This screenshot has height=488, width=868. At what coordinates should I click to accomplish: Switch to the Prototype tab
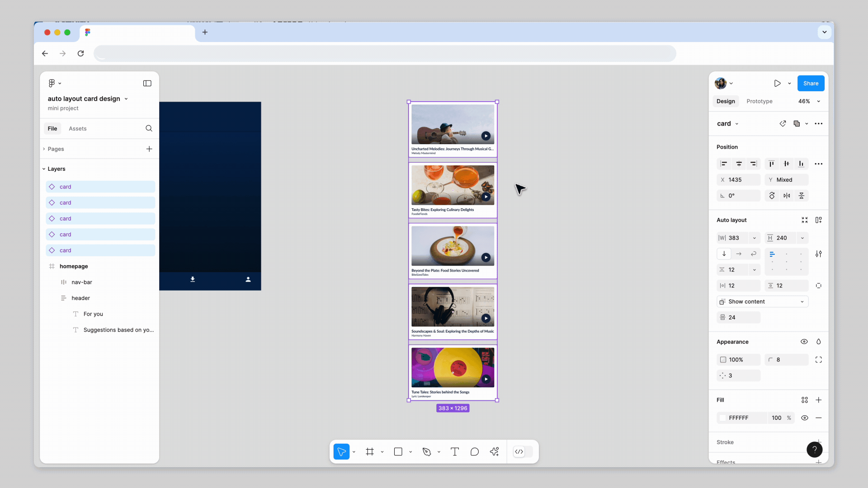pos(759,101)
